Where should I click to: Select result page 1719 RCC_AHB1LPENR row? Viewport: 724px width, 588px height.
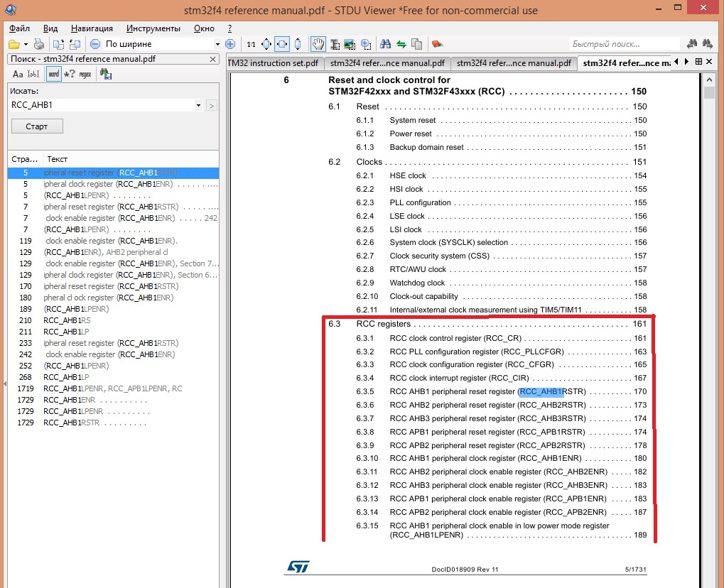tap(113, 388)
